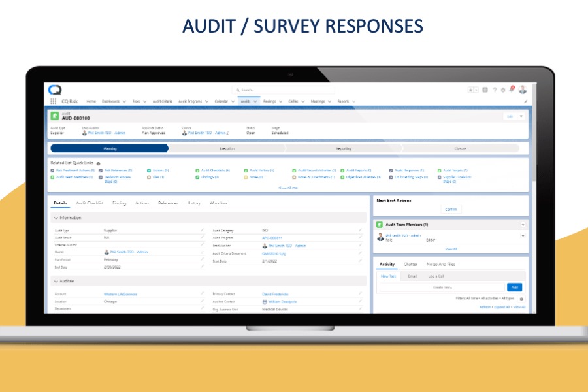Open the user profile avatar

pos(523,90)
